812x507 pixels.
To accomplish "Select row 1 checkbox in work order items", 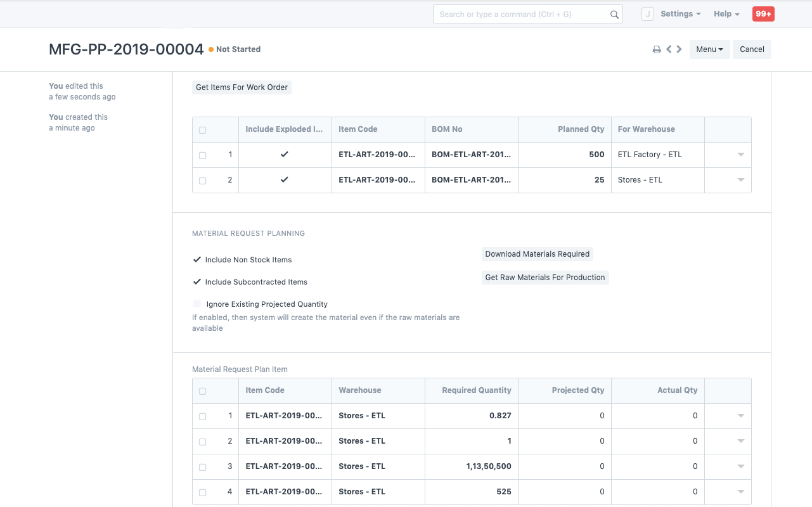I will tap(203, 155).
